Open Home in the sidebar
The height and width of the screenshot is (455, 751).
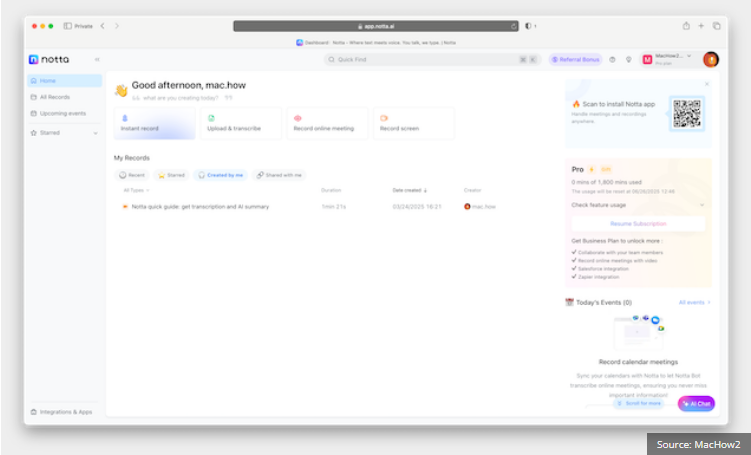65,80
